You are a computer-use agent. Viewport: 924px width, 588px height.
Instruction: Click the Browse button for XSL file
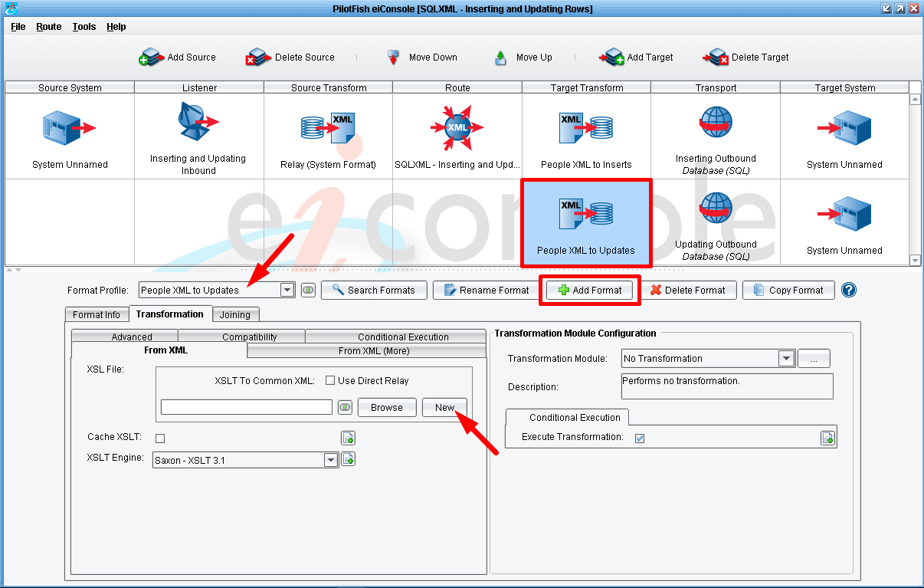[x=387, y=407]
